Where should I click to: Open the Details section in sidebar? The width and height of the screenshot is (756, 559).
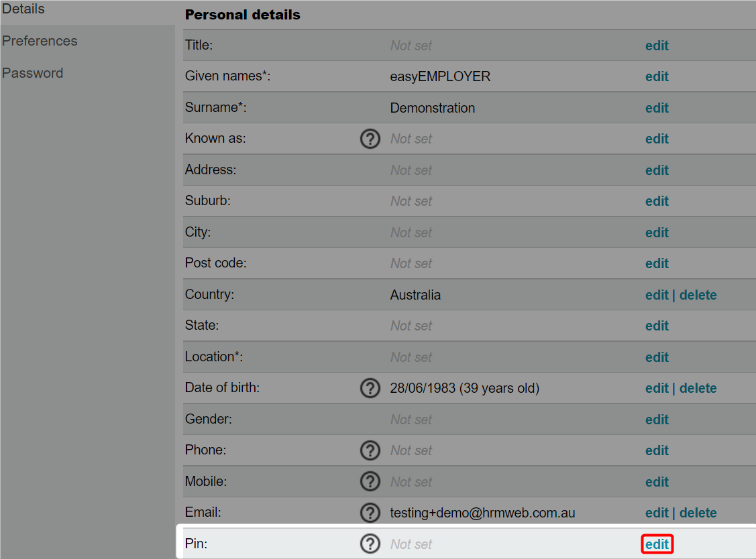[x=23, y=9]
